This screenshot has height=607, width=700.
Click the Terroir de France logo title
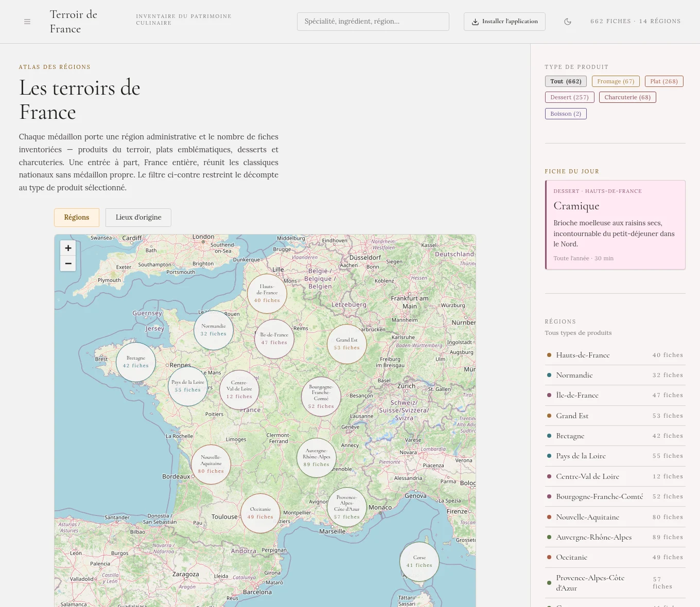pyautogui.click(x=74, y=22)
